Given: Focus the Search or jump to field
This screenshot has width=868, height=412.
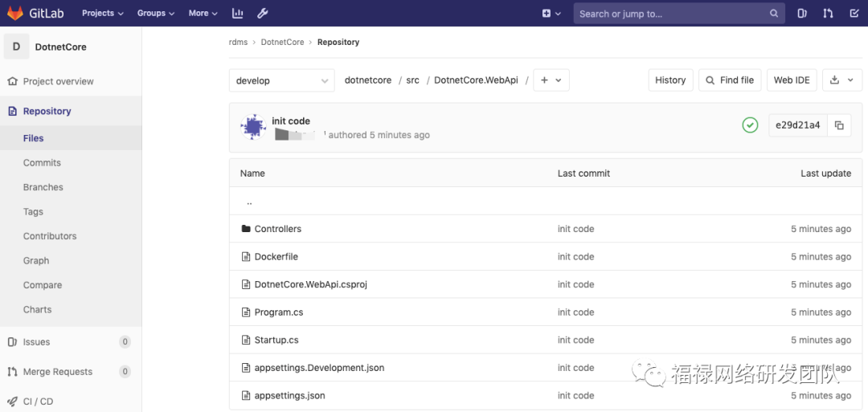Looking at the screenshot, I should pos(679,14).
